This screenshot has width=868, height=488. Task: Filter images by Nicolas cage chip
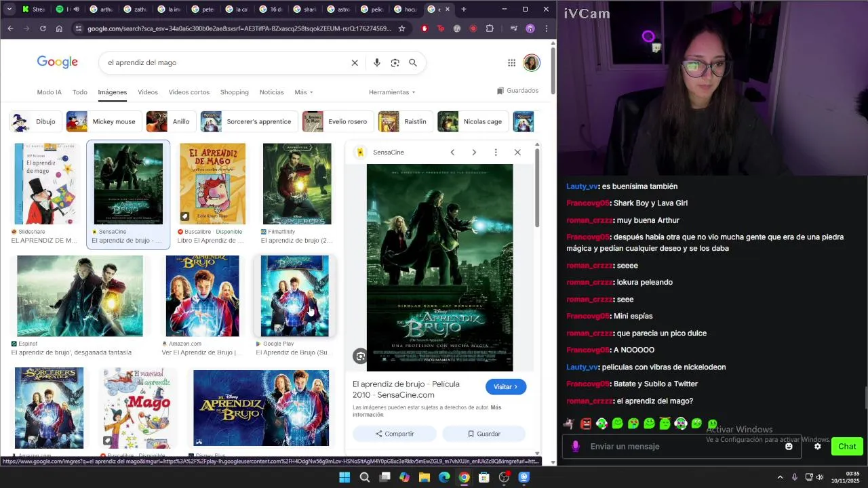[x=473, y=122]
